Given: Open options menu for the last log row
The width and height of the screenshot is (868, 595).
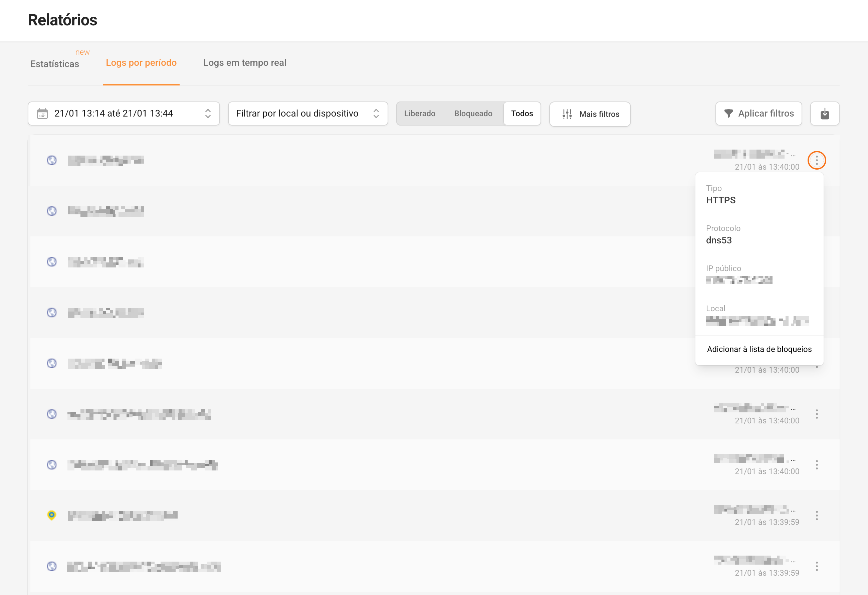Looking at the screenshot, I should pos(817,566).
